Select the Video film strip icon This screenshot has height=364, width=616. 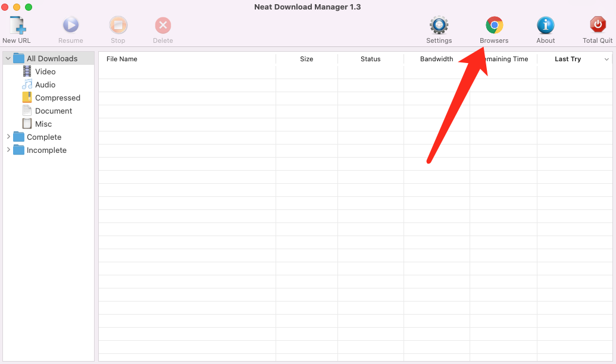click(x=27, y=71)
